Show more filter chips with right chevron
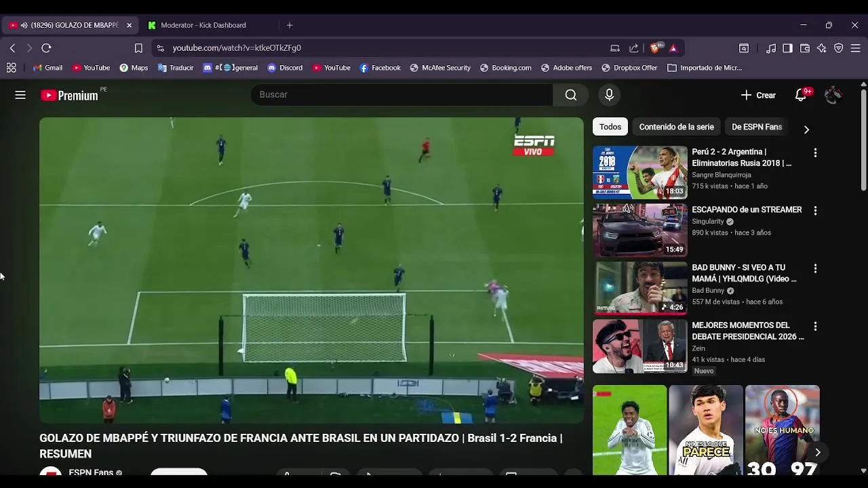 pos(806,129)
